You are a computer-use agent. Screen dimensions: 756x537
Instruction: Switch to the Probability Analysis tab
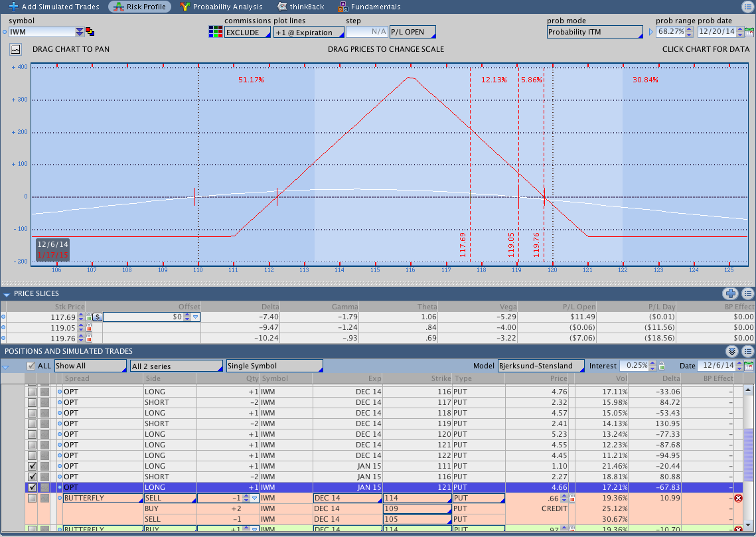point(221,7)
